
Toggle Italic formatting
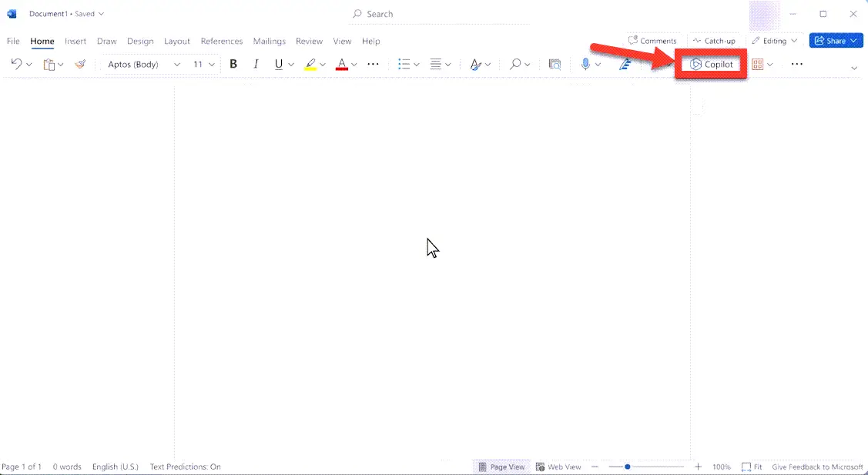click(256, 64)
